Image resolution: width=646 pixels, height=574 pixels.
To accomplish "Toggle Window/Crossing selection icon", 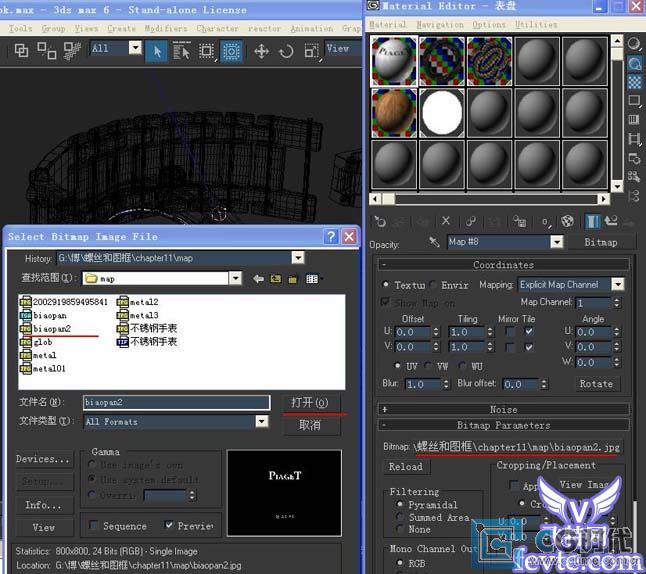I will (231, 52).
